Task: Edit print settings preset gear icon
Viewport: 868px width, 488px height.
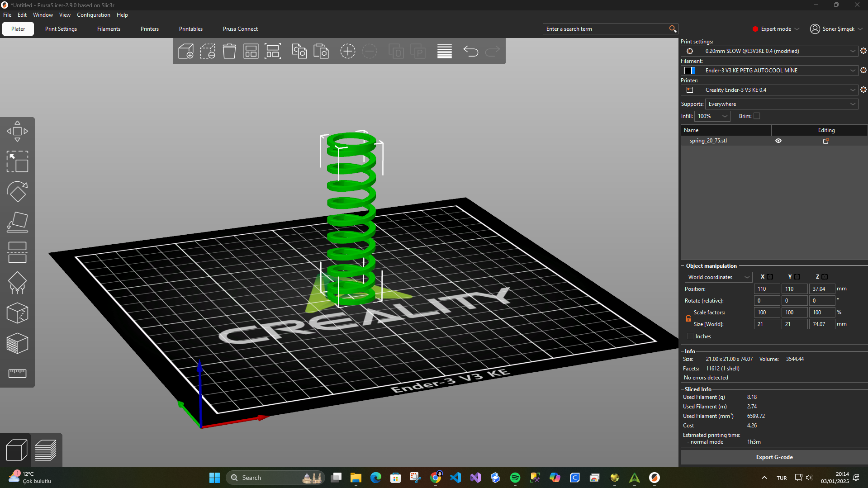Action: tap(863, 51)
